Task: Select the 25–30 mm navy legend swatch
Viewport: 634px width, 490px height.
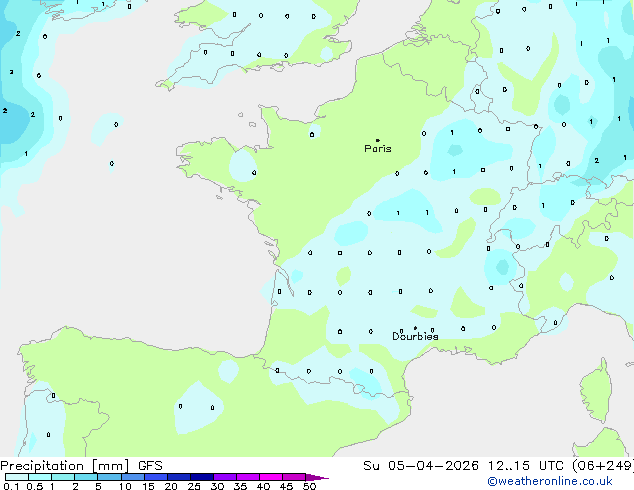Action: pos(202,477)
